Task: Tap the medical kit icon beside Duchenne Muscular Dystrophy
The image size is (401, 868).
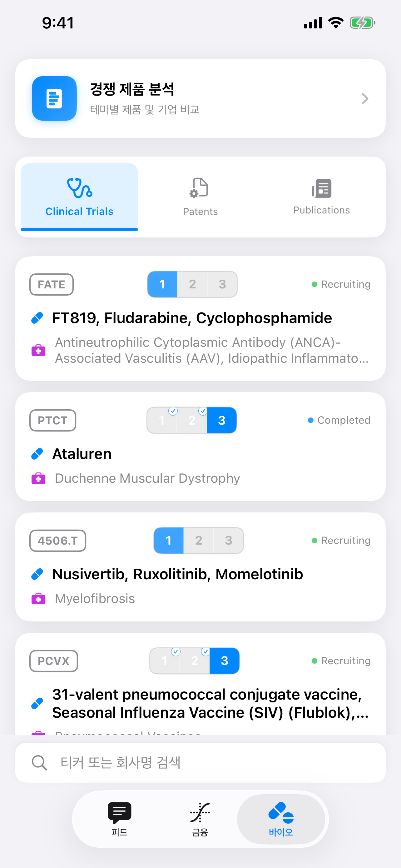Action: [x=39, y=478]
